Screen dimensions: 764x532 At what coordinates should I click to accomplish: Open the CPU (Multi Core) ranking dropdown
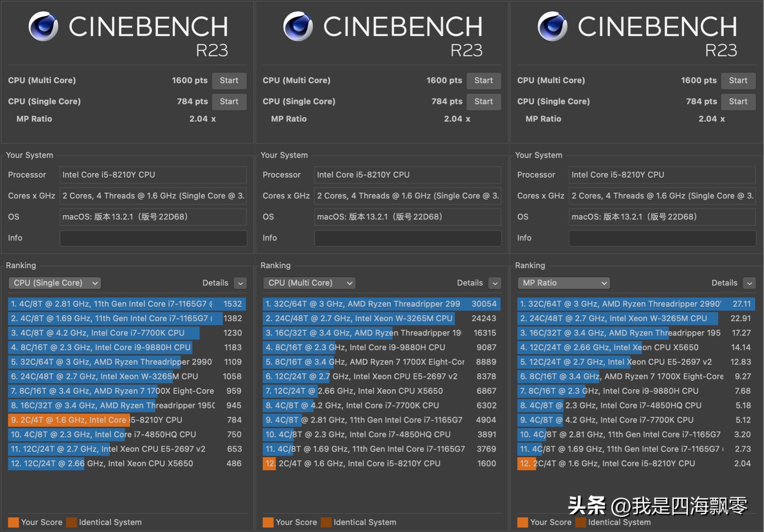[309, 283]
